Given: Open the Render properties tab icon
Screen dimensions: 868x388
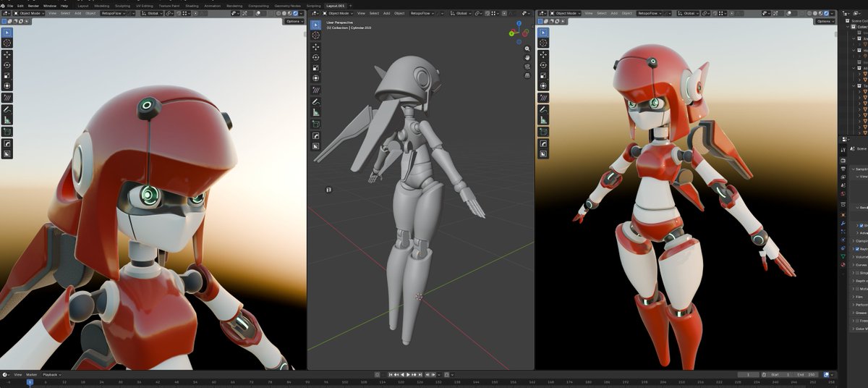Looking at the screenshot, I should 843,159.
